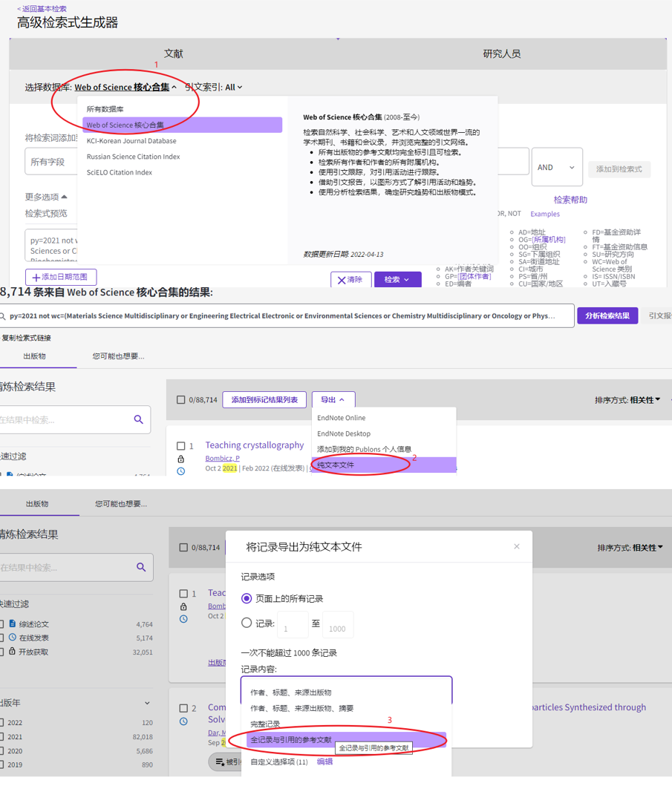The width and height of the screenshot is (672, 786).
Task: Tick the select-all checkbox beside 添加到标记结果列表
Action: 181,400
